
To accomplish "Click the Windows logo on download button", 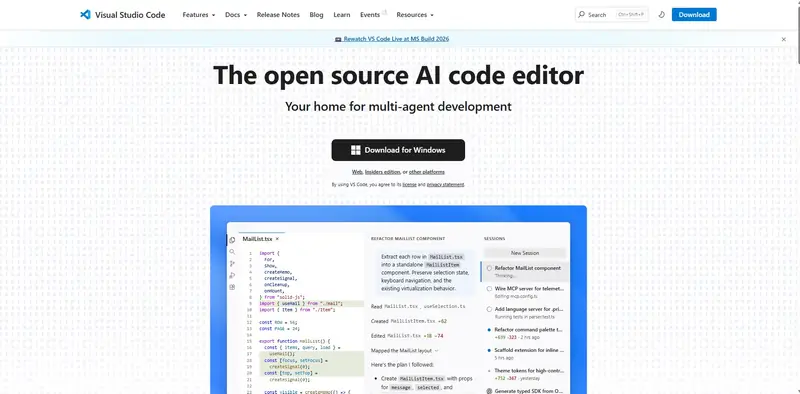I will (x=356, y=150).
